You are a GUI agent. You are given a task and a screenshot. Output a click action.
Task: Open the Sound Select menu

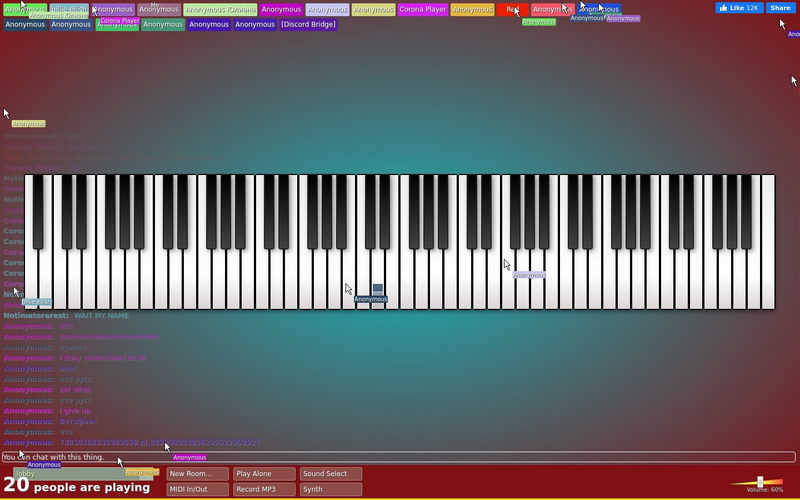tap(331, 473)
